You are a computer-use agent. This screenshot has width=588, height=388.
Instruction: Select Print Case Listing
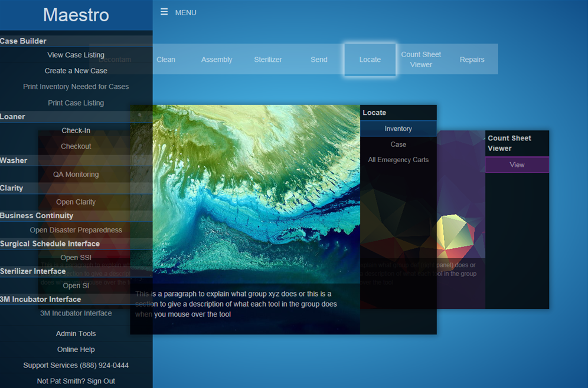(x=76, y=103)
